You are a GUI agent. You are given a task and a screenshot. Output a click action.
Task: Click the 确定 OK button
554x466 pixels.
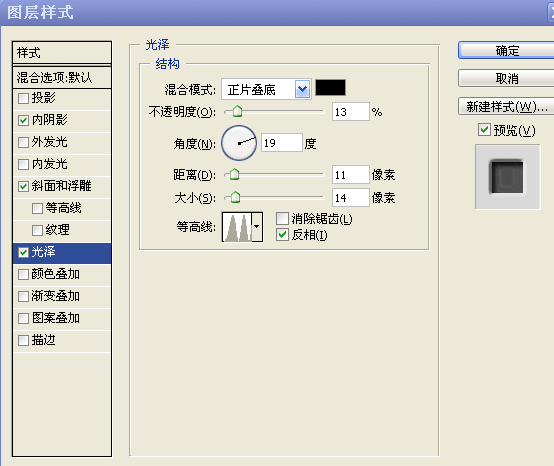507,51
